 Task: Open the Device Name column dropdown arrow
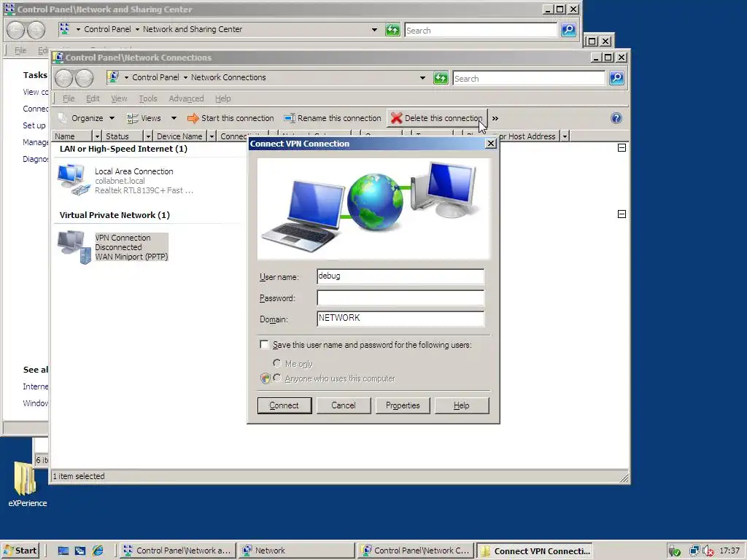[x=212, y=136]
